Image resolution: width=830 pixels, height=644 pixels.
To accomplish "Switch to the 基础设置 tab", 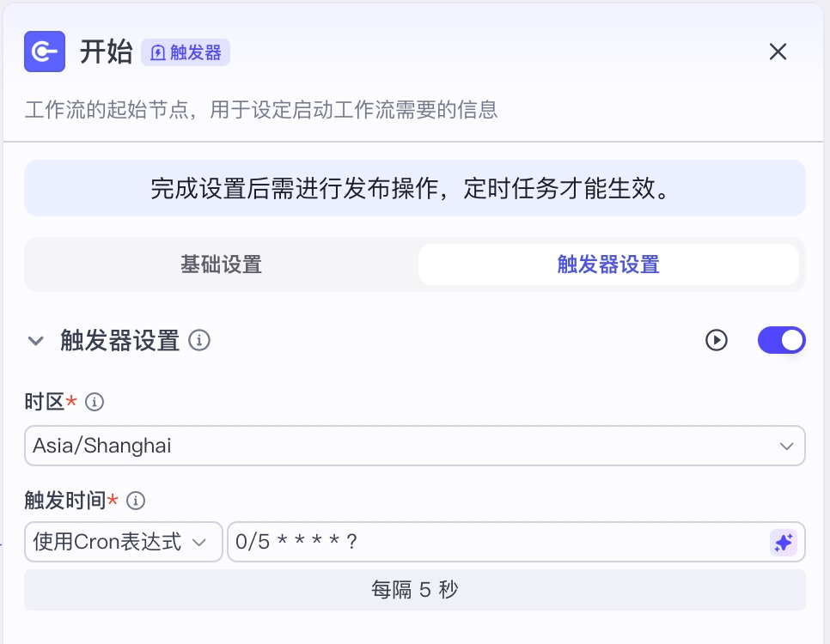I will [x=222, y=264].
